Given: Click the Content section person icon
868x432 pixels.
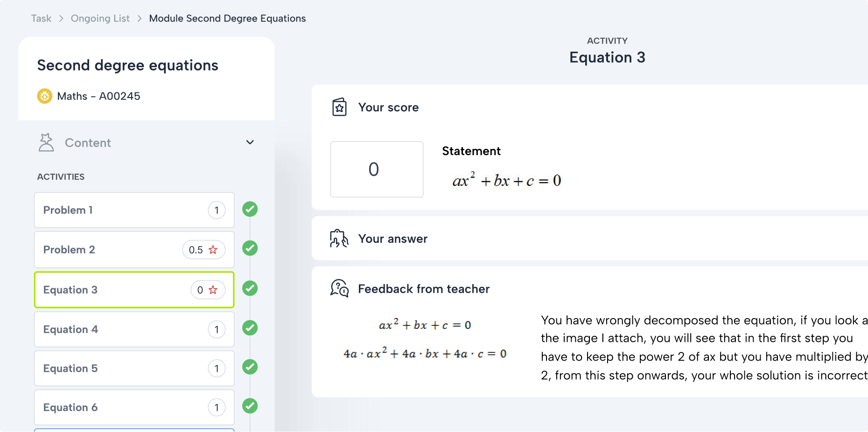Looking at the screenshot, I should [x=46, y=142].
